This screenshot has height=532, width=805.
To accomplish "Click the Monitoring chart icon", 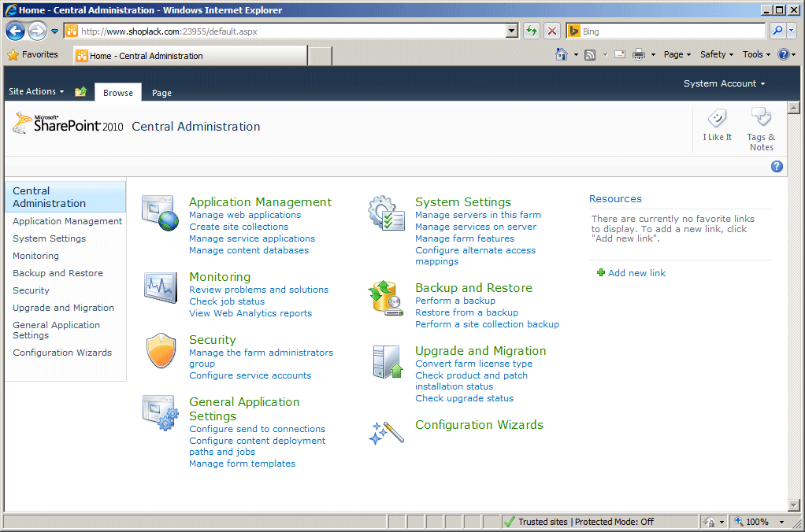I will 161,287.
